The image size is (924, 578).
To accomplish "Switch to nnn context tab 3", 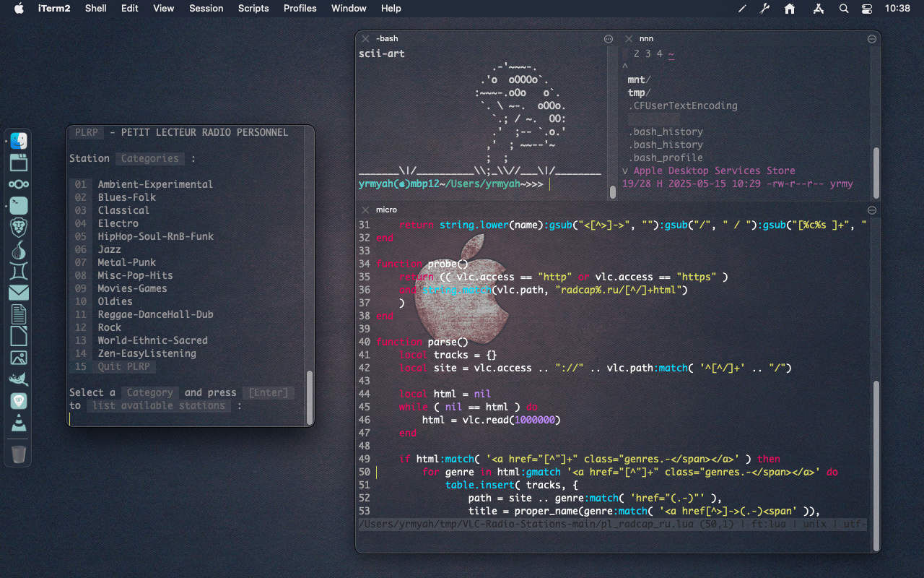I will pyautogui.click(x=648, y=54).
